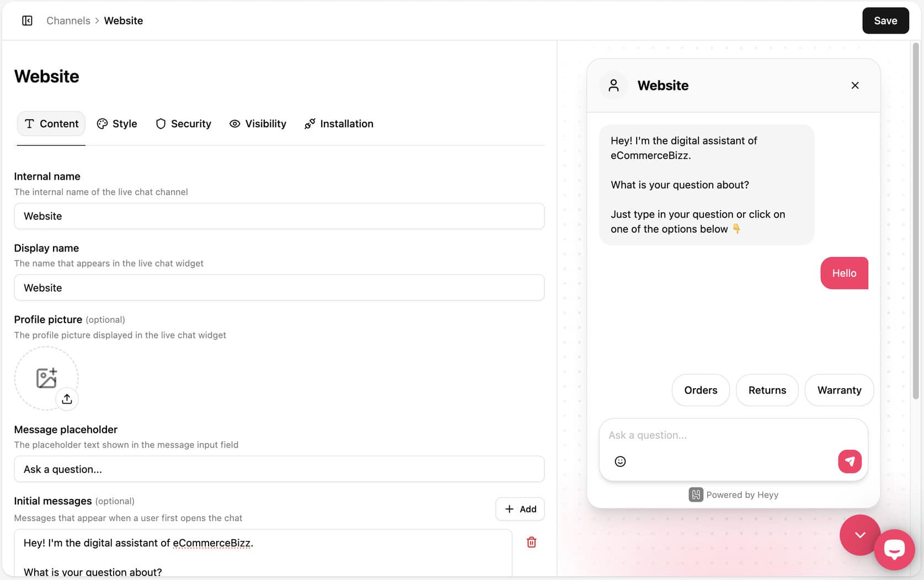Navigate to Channels breadcrumb link
This screenshot has width=924, height=580.
click(x=68, y=20)
